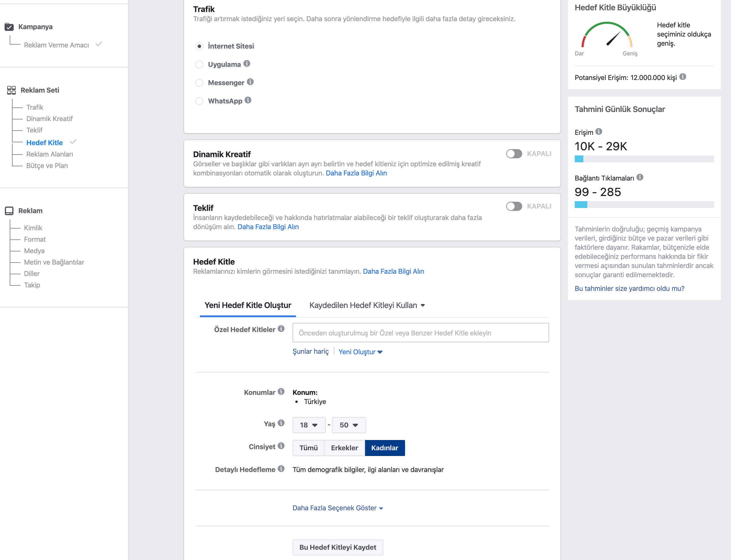Open info icon beside Erişim
Screen dimensions: 731x560
pyautogui.click(x=599, y=131)
